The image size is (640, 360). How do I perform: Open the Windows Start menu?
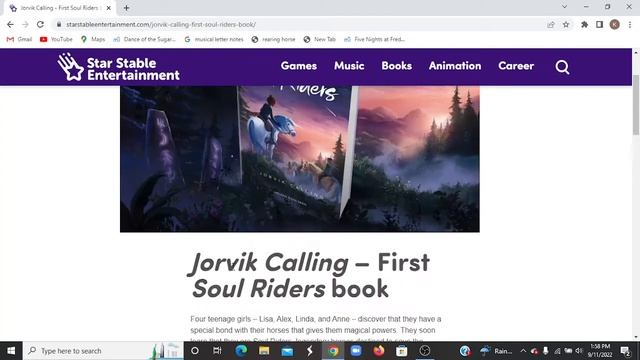coord(11,351)
